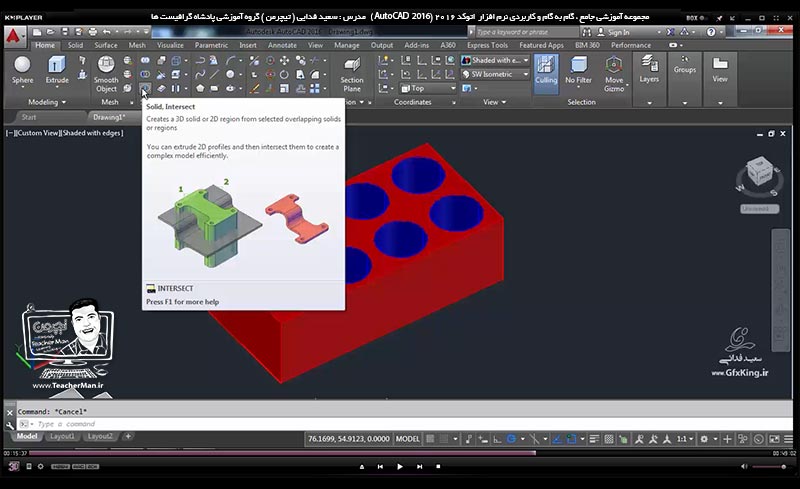800x489 pixels.
Task: Click the Solid Union icon
Action: [x=145, y=60]
